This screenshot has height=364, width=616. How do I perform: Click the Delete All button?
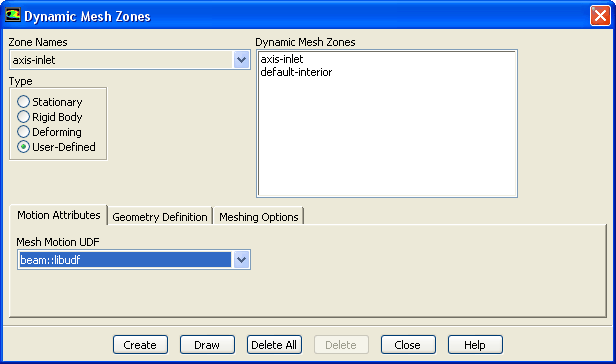coord(274,345)
